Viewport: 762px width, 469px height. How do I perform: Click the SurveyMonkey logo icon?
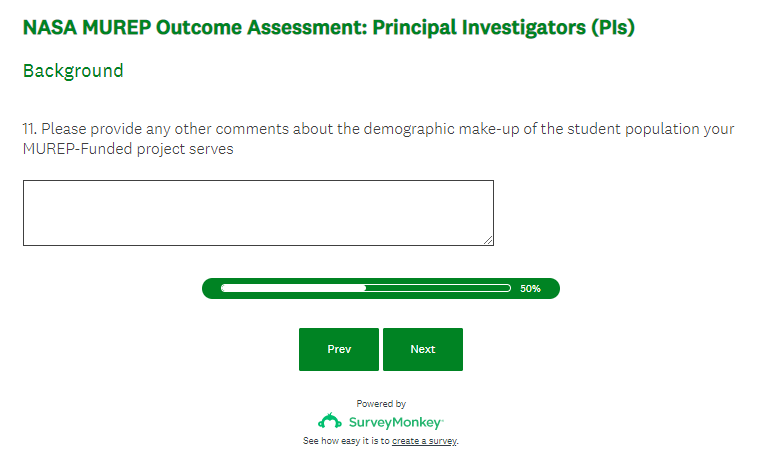click(x=330, y=422)
